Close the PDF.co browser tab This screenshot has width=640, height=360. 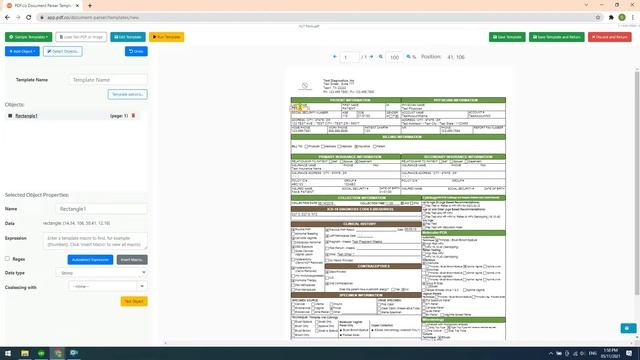click(77, 6)
